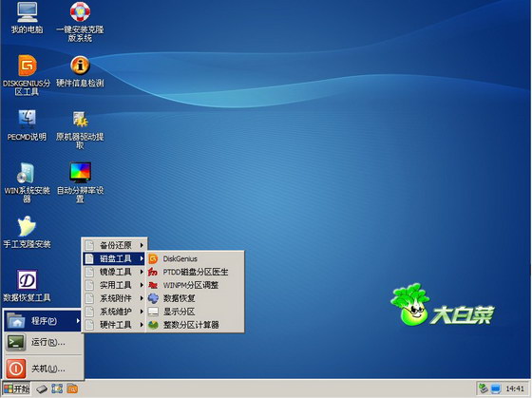Click the 开始 start button
The width and height of the screenshot is (532, 398).
(16, 389)
